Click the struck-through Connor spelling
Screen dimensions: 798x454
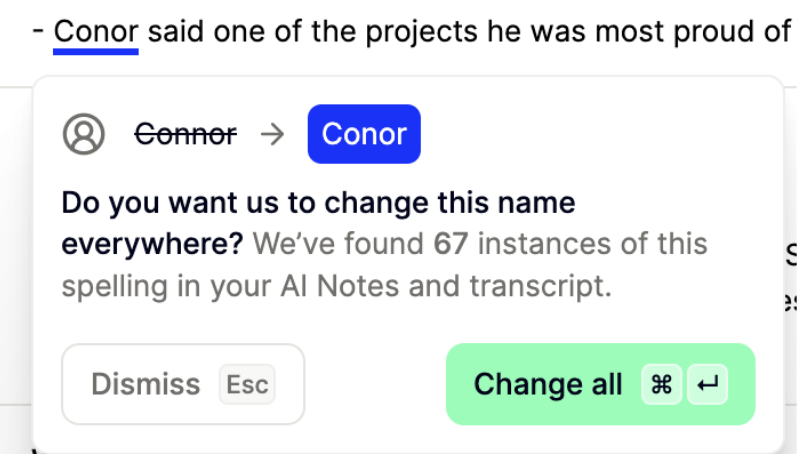pos(186,134)
